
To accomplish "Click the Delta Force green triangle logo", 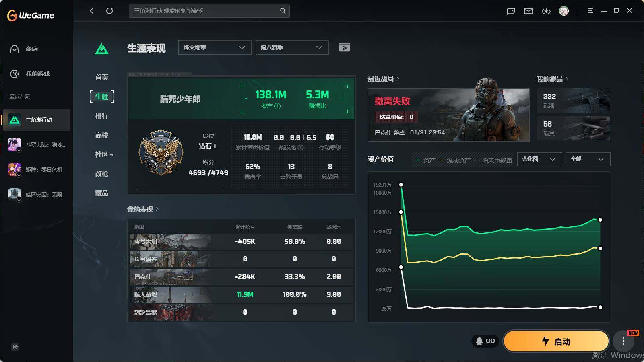I will [x=102, y=49].
